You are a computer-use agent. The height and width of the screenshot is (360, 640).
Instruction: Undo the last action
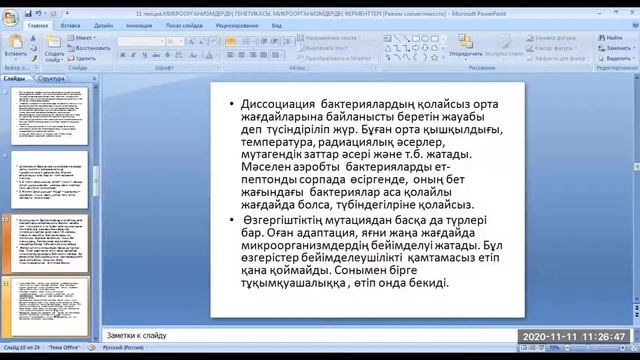[x=38, y=13]
